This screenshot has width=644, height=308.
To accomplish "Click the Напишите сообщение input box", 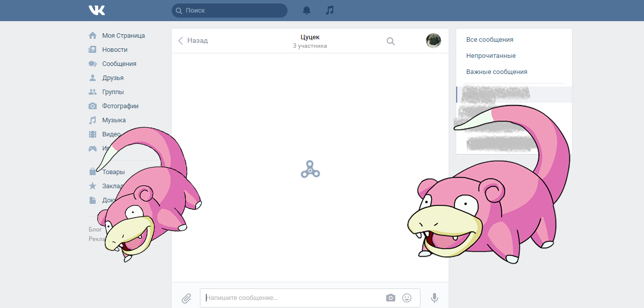I will (x=292, y=298).
